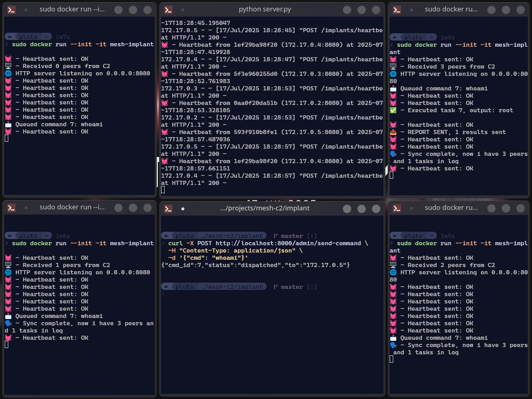Click the computer icon beside "Received 1 peers"
This screenshot has height=399, width=532.
8,265
